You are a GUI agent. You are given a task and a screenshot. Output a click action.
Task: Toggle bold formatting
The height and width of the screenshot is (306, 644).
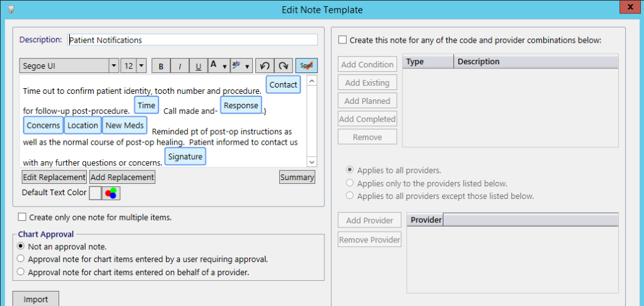point(161,66)
